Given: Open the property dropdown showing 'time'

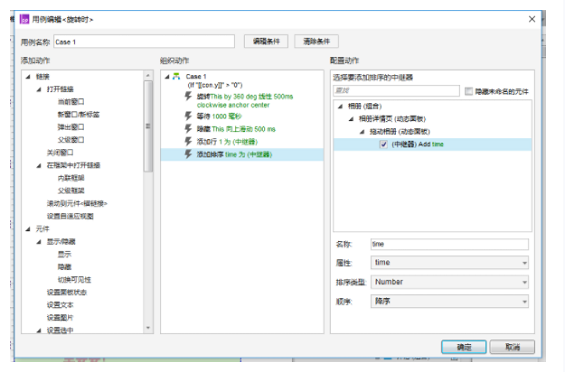Looking at the screenshot, I should click(x=449, y=263).
